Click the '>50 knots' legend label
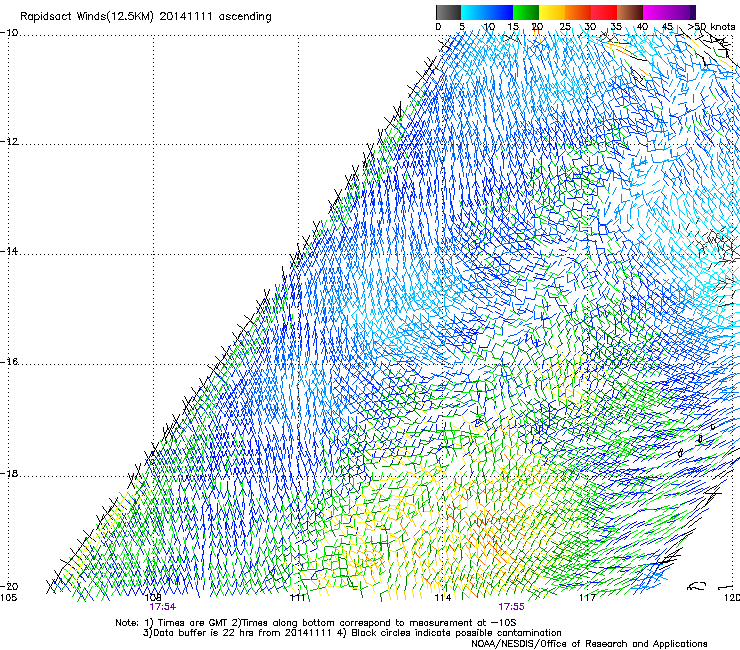740x650 pixels. point(711,27)
